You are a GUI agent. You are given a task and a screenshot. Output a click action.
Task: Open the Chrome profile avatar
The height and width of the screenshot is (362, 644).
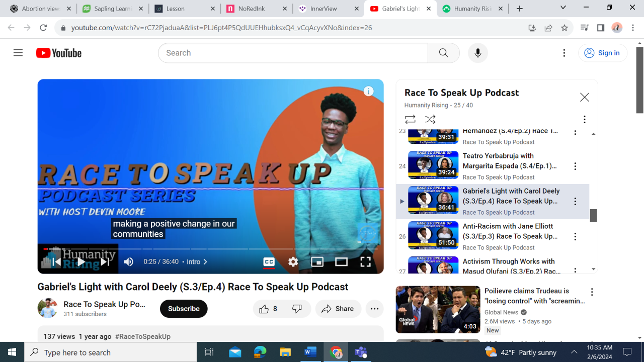click(617, 28)
